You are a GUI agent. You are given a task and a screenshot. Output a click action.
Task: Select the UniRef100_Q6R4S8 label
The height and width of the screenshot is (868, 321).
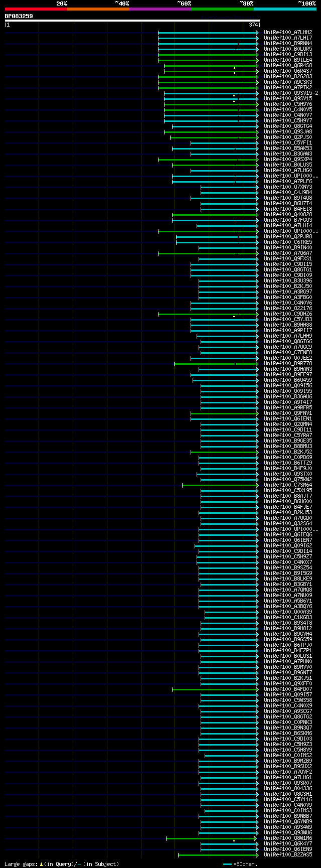(288, 65)
